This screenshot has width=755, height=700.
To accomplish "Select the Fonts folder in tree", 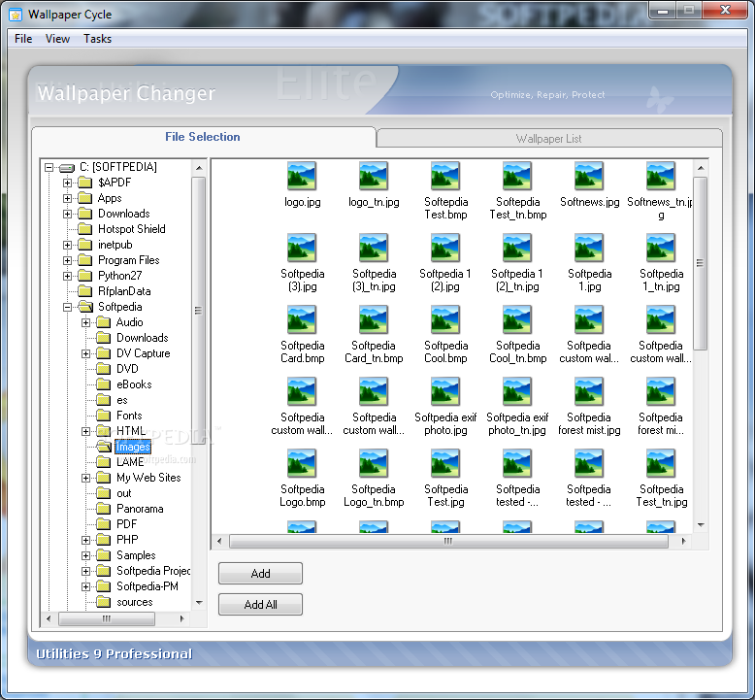I will coord(129,416).
